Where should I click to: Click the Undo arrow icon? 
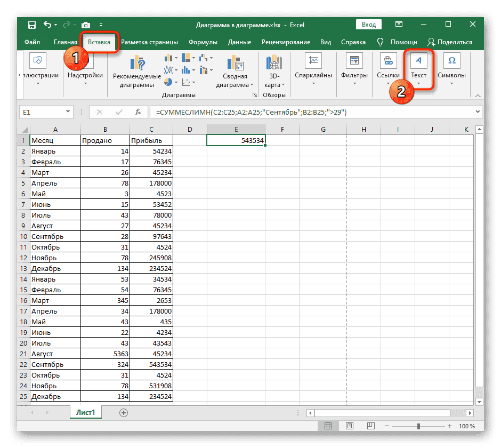(48, 25)
